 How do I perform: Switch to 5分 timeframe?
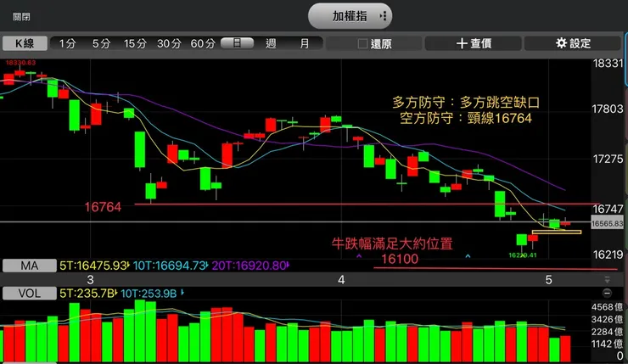pyautogui.click(x=101, y=43)
